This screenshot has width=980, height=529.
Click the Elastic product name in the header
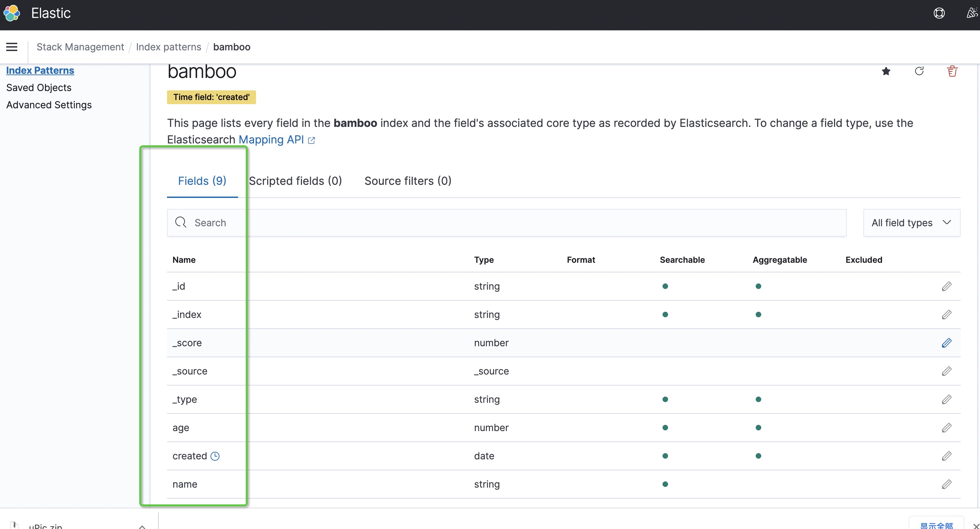(51, 13)
